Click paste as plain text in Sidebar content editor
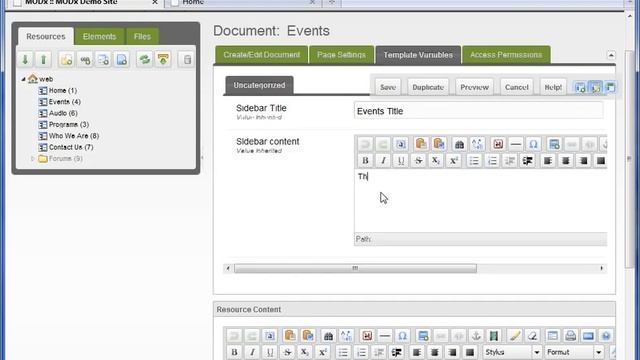Image resolution: width=640 pixels, height=360 pixels. 421,144
